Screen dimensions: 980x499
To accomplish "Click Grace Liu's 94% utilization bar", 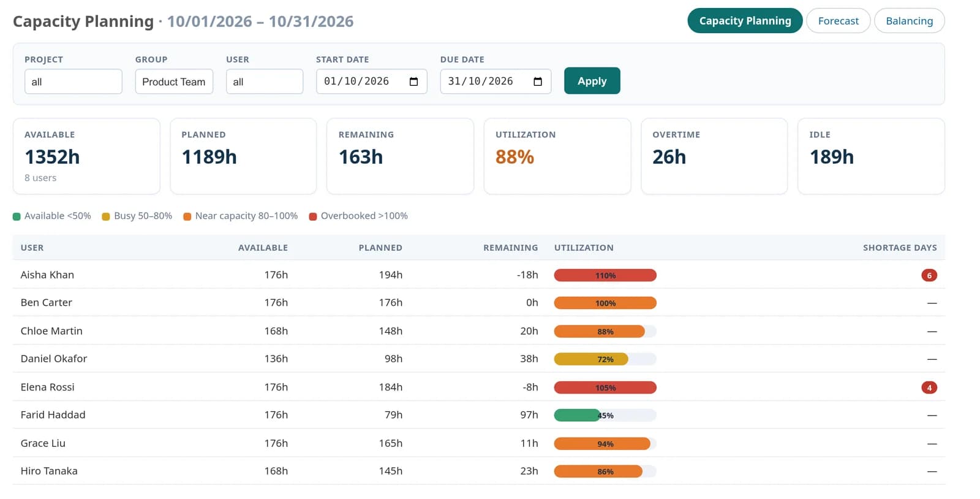I will pyautogui.click(x=605, y=444).
